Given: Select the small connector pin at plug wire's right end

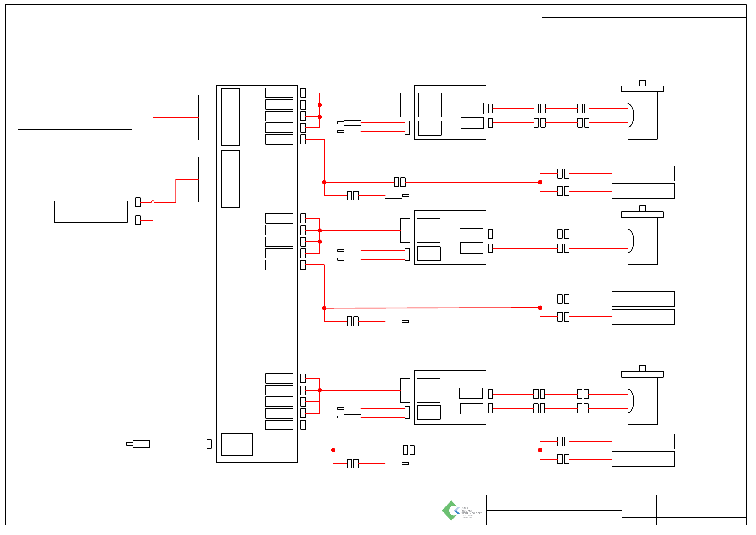Looking at the screenshot, I should (x=209, y=444).
